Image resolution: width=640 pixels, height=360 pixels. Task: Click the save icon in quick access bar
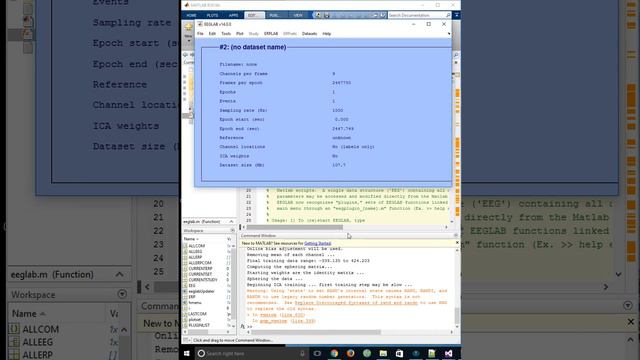[x=327, y=15]
